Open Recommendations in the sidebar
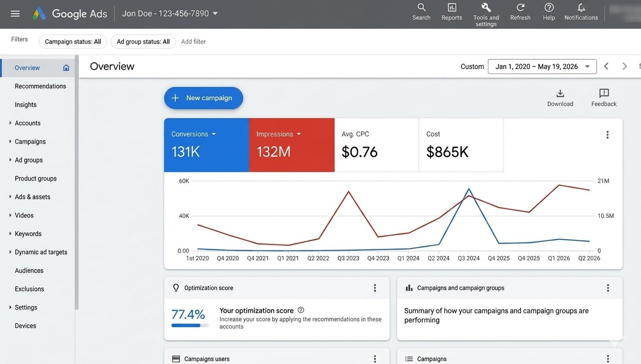 40,86
